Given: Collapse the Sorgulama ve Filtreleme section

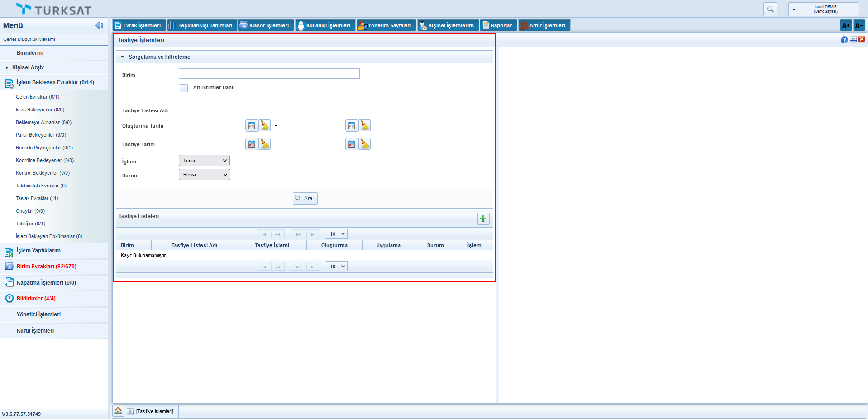Looking at the screenshot, I should click(x=123, y=57).
